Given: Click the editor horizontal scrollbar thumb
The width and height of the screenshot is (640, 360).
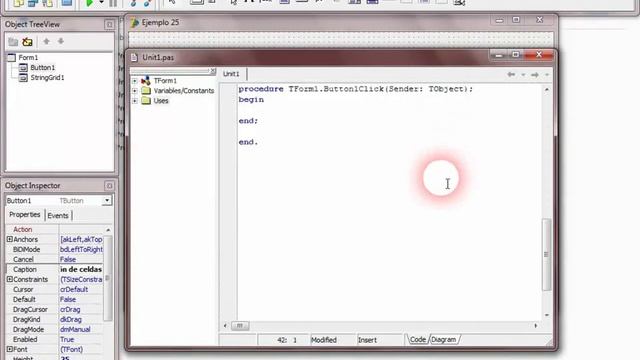Looking at the screenshot, I should (x=240, y=326).
